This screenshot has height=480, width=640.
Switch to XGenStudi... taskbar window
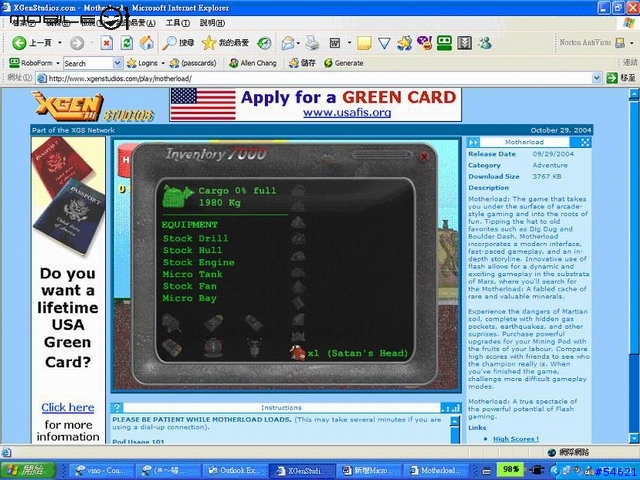[302, 471]
